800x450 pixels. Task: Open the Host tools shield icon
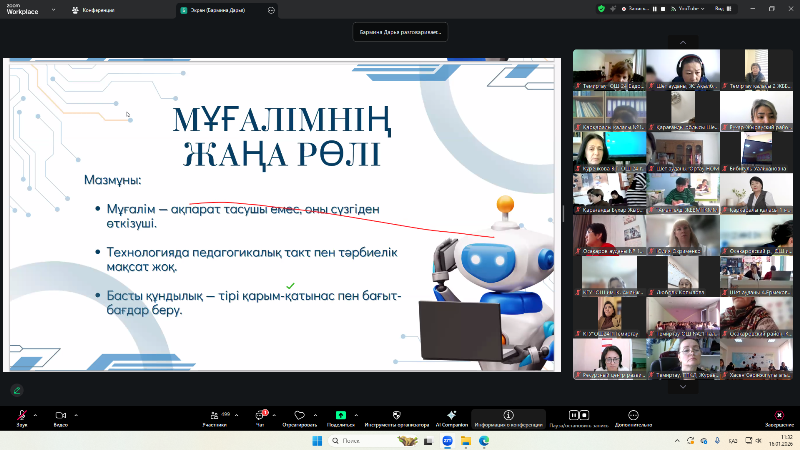396,415
